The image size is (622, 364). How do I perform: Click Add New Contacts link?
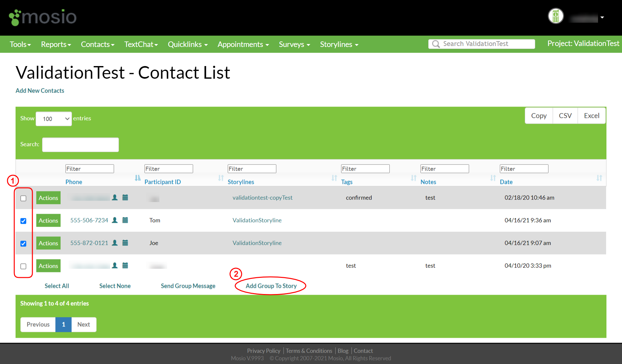[x=40, y=91]
